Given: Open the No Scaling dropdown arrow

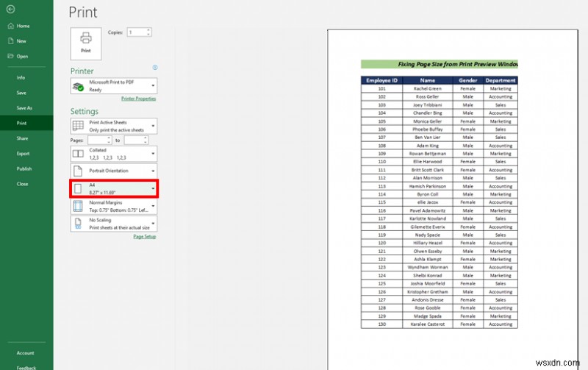Looking at the screenshot, I should (153, 224).
